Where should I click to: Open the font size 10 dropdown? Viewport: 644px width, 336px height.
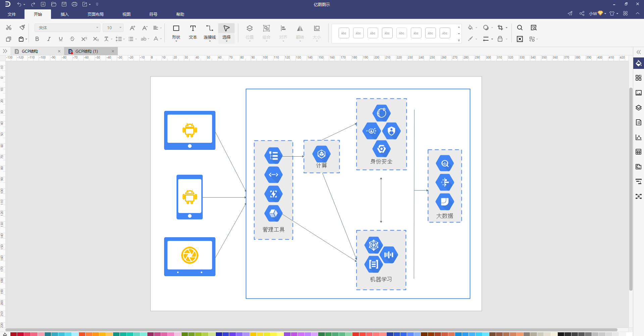[x=113, y=28]
